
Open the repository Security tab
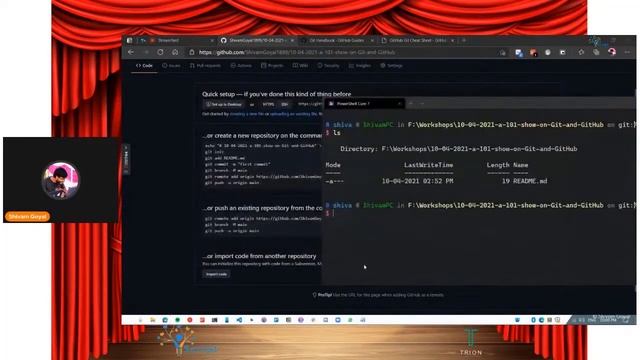329,65
